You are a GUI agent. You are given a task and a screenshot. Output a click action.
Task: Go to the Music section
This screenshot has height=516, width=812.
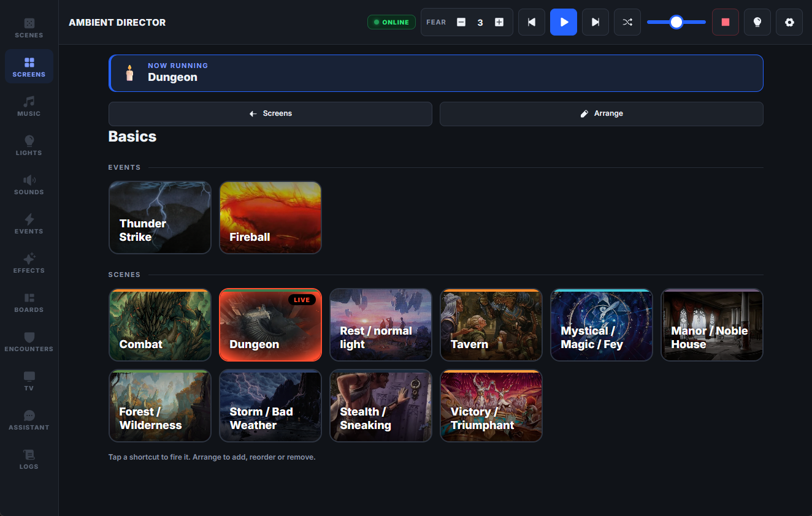29,105
